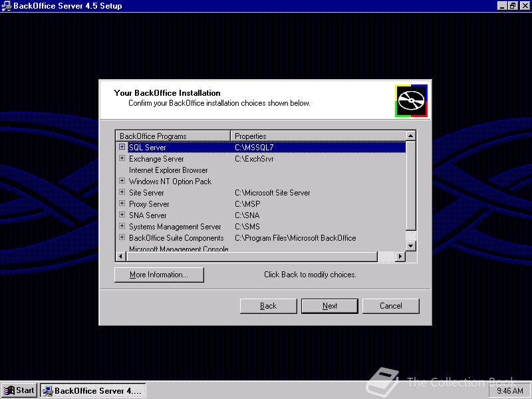
Task: Click the C:\SNA path value
Action: click(247, 215)
